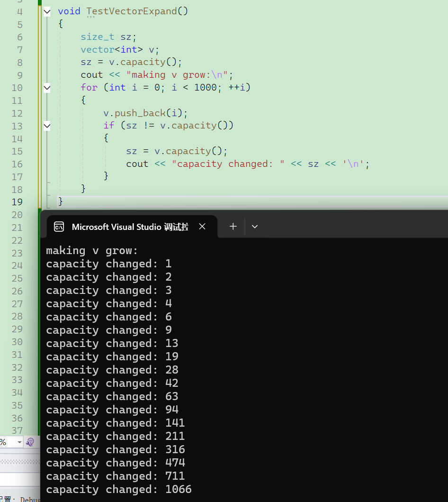Click line number 10 in the gutter

point(17,88)
